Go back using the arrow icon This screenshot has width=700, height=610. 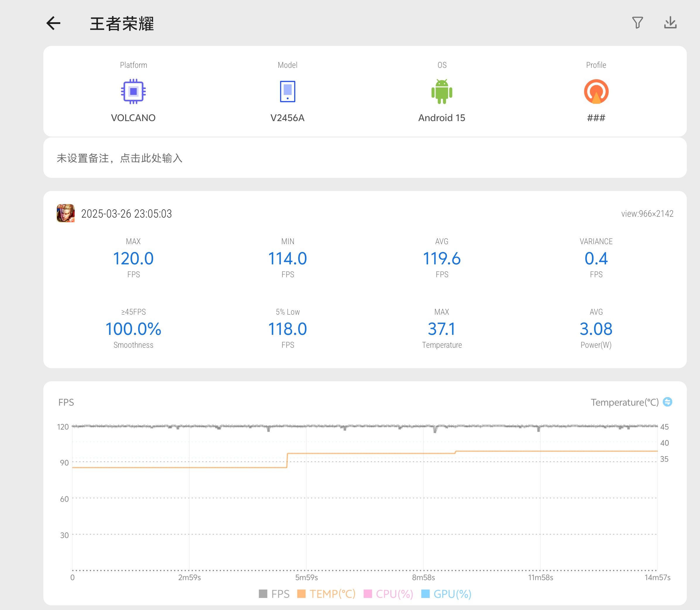tap(53, 23)
